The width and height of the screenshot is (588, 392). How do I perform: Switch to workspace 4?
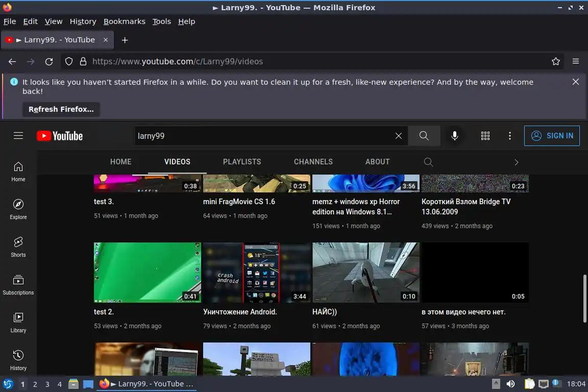59,384
